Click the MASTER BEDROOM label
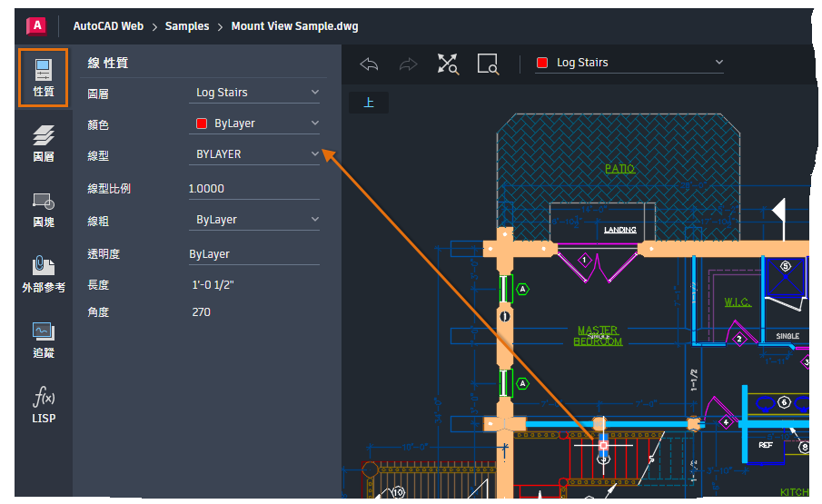Viewport: 822px width, 504px height. 598,336
